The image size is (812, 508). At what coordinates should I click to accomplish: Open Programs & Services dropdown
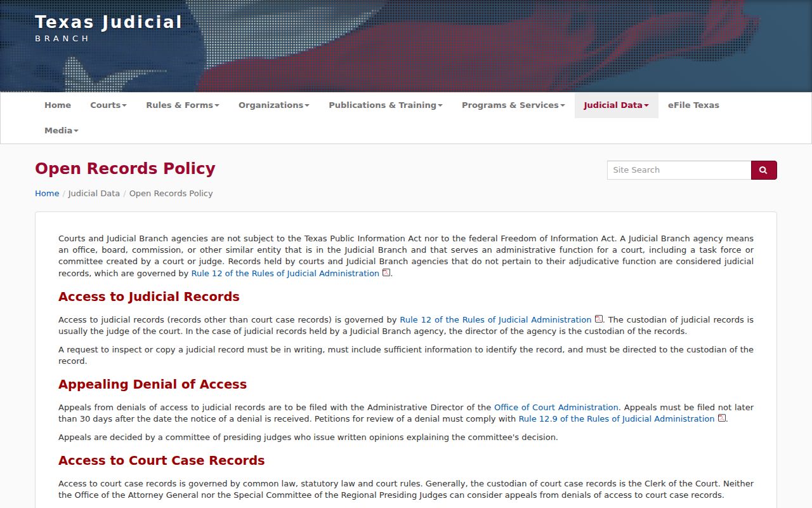click(x=513, y=105)
